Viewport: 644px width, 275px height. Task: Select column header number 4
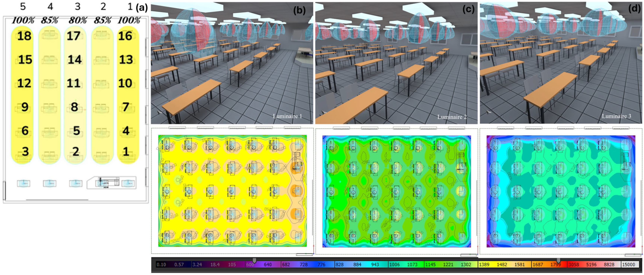50,7
